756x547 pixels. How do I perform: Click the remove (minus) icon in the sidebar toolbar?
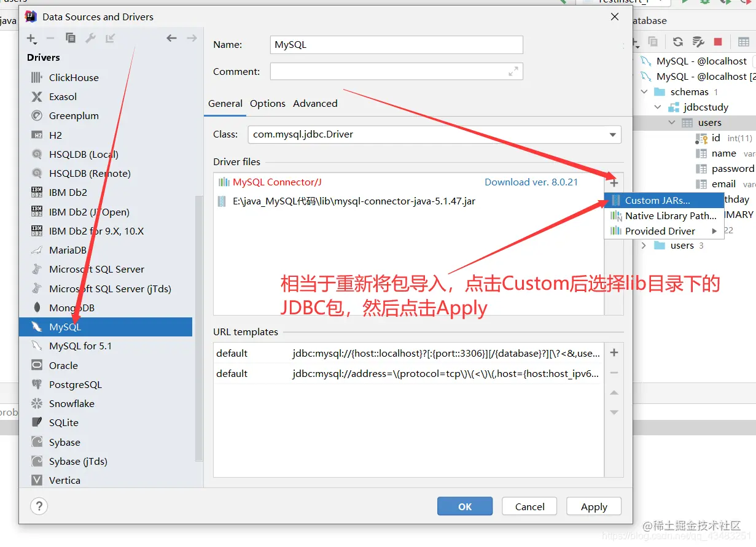tap(50, 38)
